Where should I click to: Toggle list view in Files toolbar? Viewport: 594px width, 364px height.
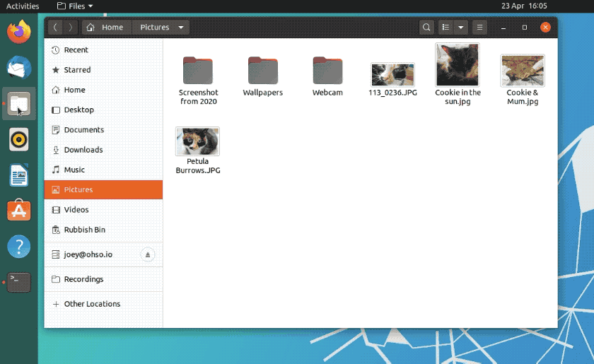coord(445,28)
